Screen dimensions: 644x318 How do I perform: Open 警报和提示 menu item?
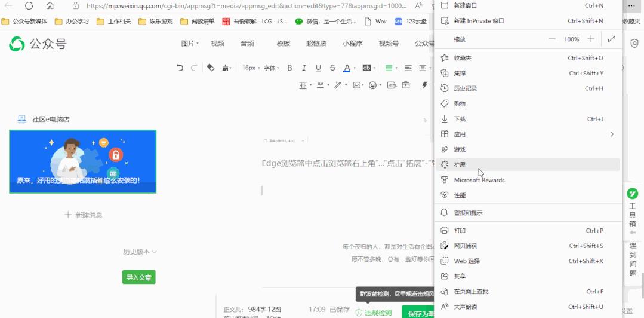[x=528, y=213]
